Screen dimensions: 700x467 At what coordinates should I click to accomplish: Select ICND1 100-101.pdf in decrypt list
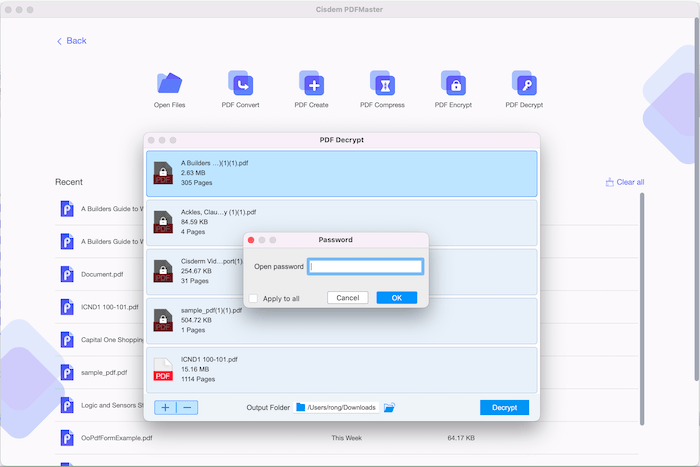tap(342, 370)
